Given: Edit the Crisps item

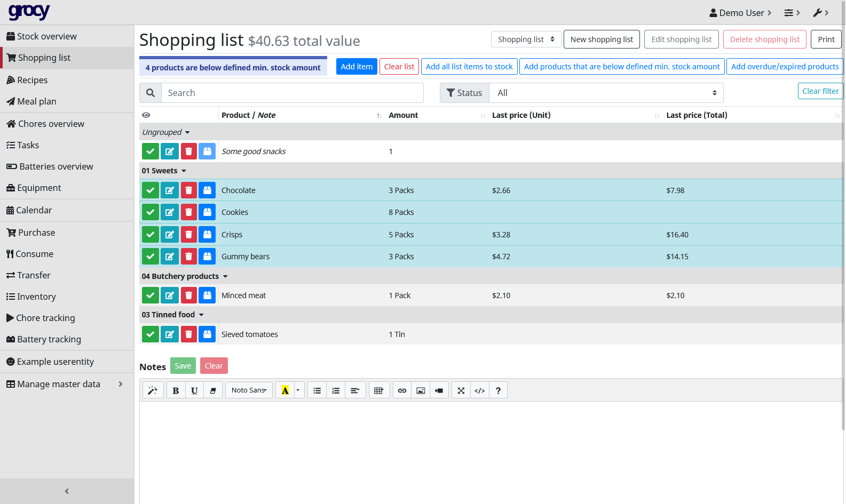Looking at the screenshot, I should coord(170,235).
